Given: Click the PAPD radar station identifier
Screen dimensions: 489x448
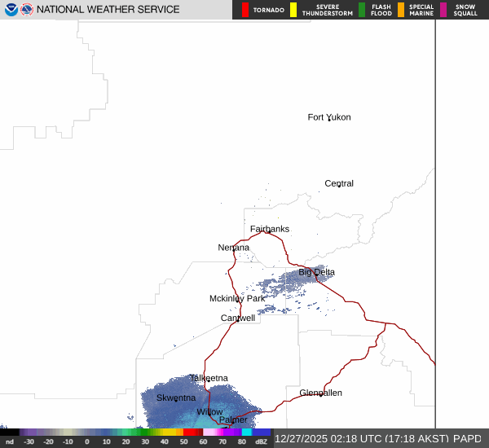Looking at the screenshot, I should pyautogui.click(x=467, y=438).
